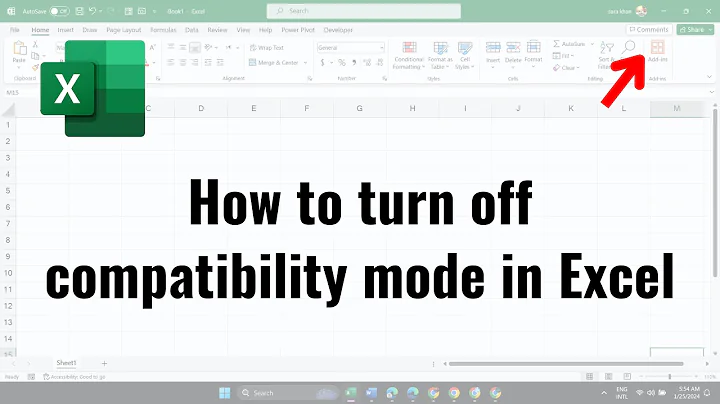The image size is (720, 404).
Task: Select the Sheet1 tab
Action: click(66, 363)
